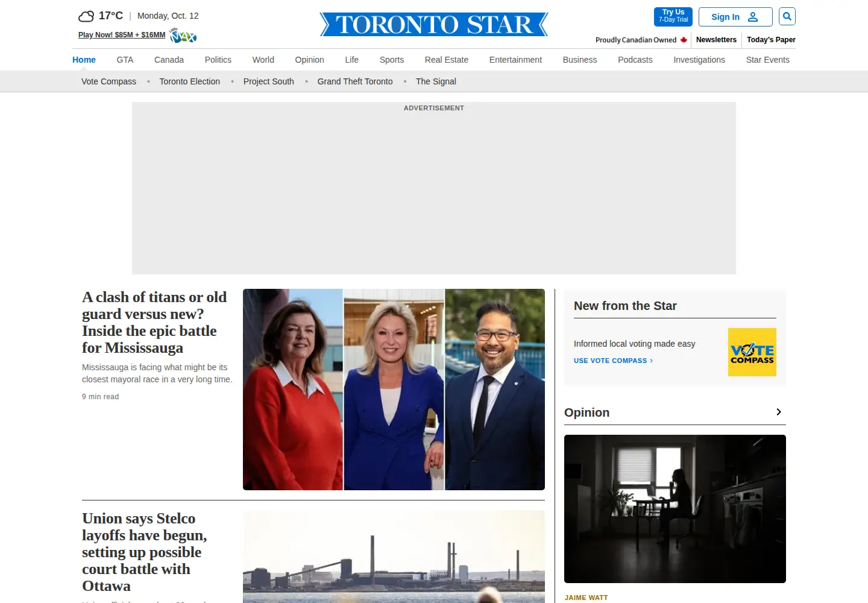
Task: Click the Opinion section heading
Action: point(587,412)
